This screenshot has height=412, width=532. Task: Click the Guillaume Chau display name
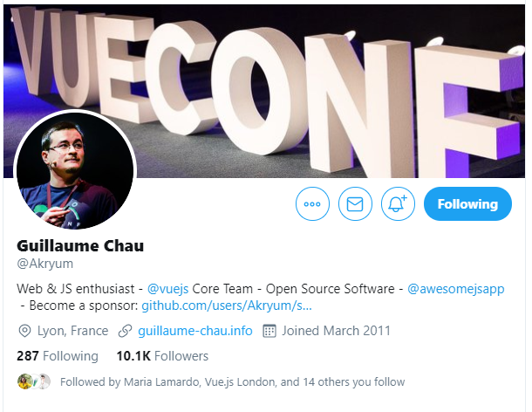click(x=80, y=246)
